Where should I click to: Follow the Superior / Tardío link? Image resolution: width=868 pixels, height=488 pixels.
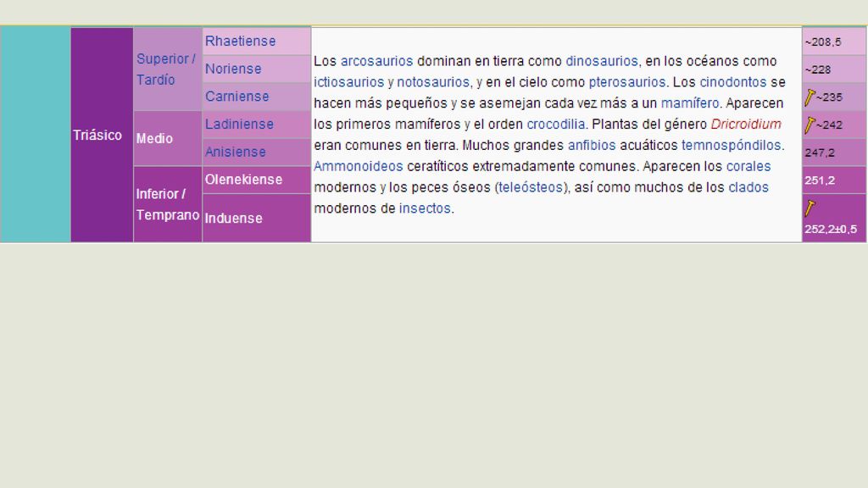(166, 69)
